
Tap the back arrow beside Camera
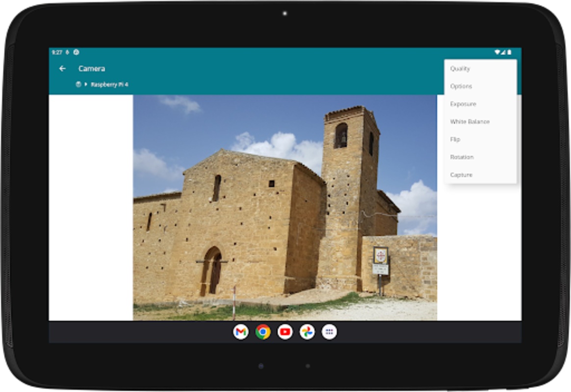click(x=62, y=69)
